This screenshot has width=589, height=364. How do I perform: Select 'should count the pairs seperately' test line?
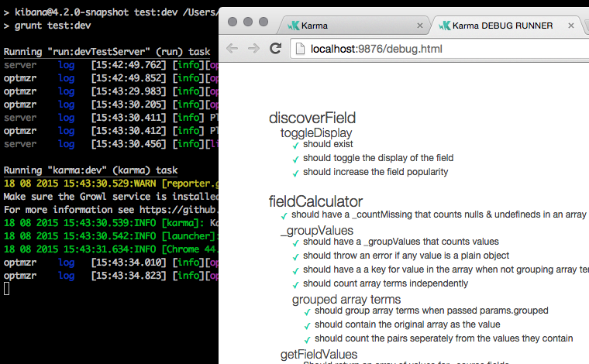coord(443,338)
